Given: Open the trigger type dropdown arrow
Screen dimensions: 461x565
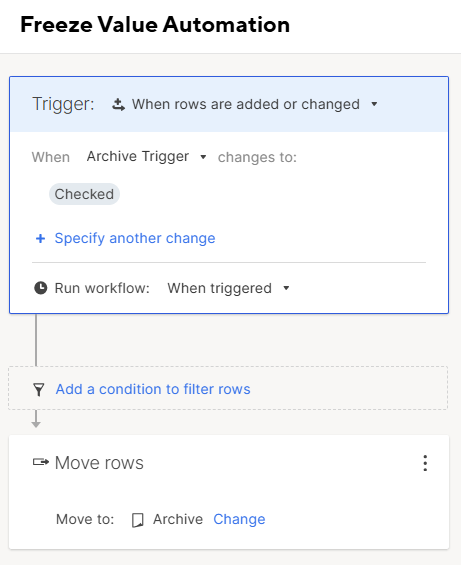Looking at the screenshot, I should [x=374, y=104].
